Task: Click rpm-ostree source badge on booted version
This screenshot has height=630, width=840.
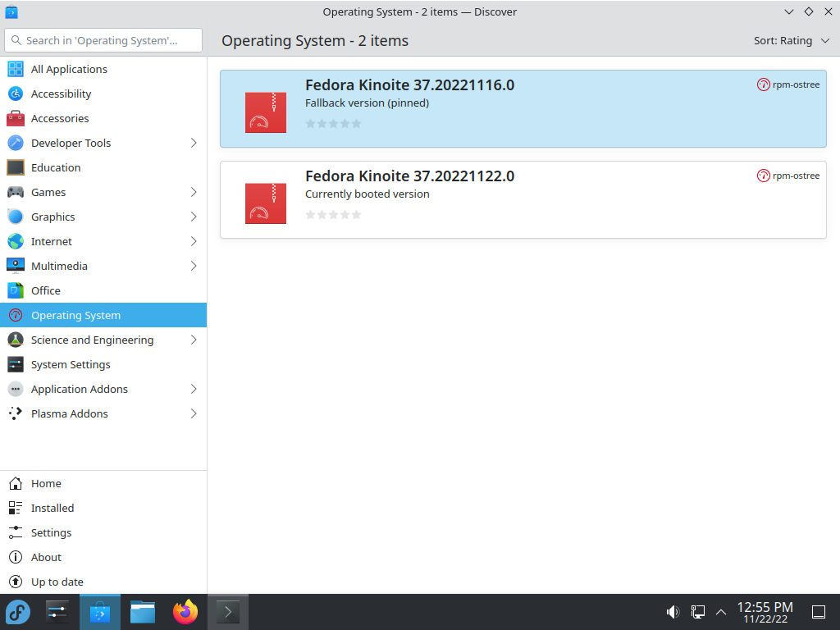Action: point(788,176)
